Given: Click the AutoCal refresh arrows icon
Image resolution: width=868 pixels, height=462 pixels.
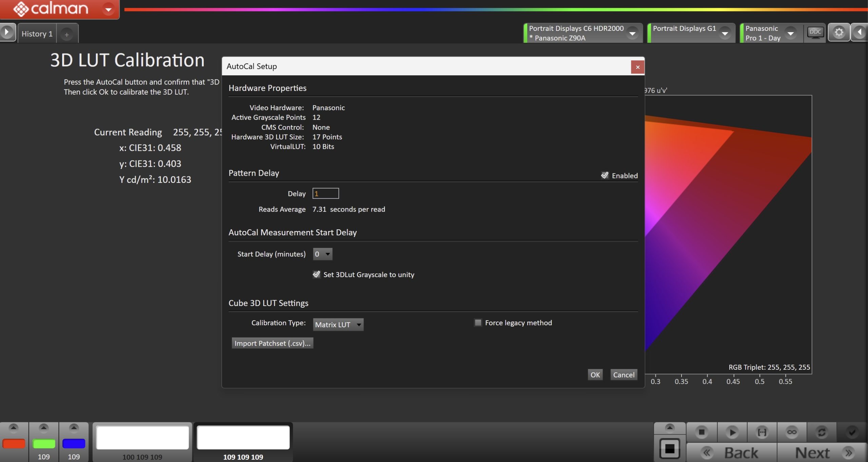Looking at the screenshot, I should [822, 432].
